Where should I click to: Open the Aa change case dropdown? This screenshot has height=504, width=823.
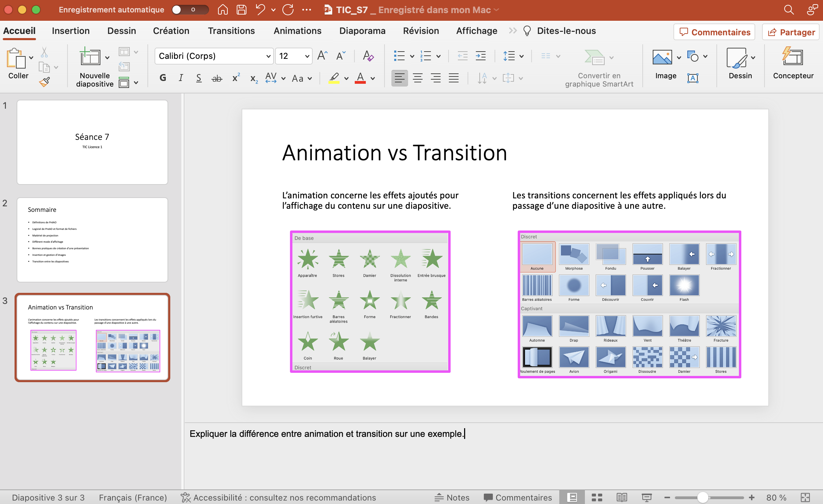pyautogui.click(x=302, y=79)
